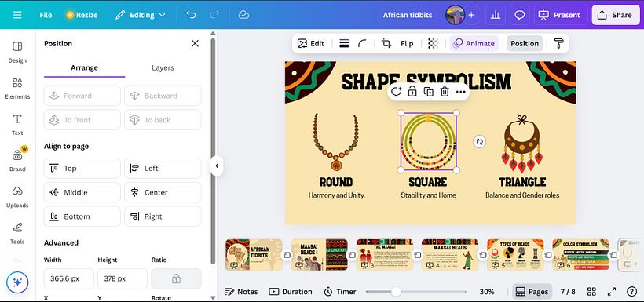Click the Forward arrange button
The image size is (644, 302).
click(x=82, y=96)
